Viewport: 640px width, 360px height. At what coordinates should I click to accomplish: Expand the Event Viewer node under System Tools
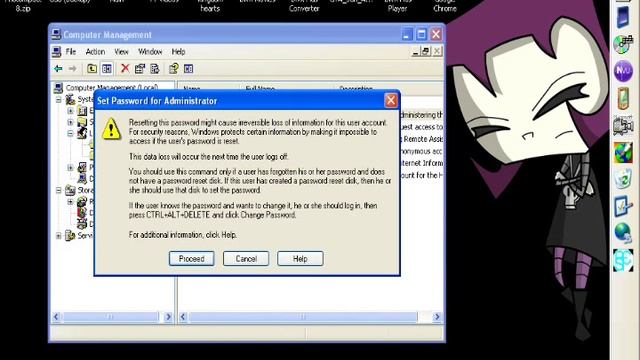70,111
